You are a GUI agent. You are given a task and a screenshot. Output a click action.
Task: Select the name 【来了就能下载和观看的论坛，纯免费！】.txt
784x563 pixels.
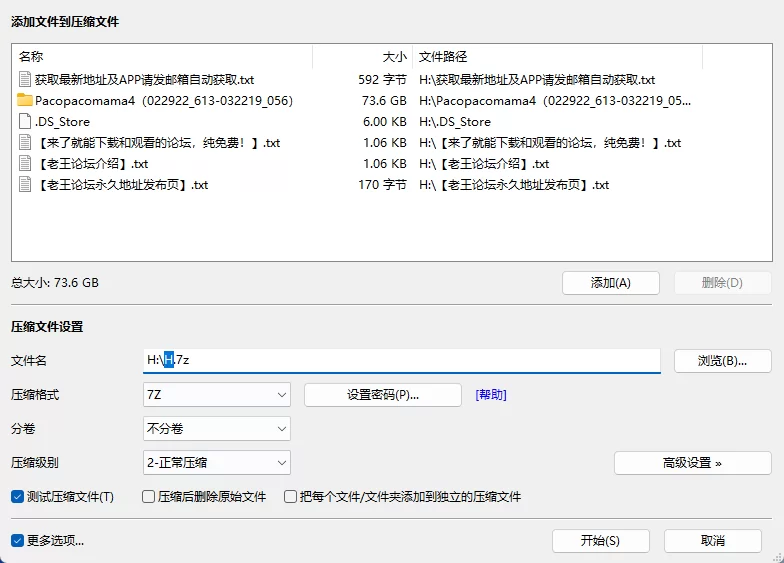[x=158, y=143]
